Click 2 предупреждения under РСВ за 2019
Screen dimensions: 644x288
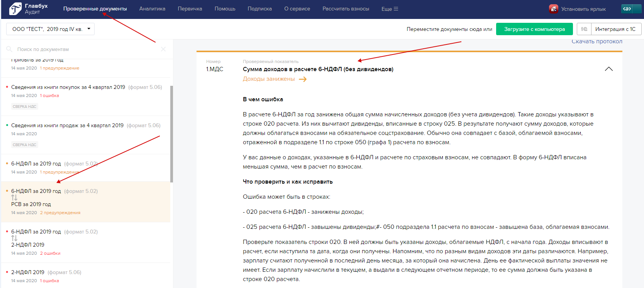tap(60, 213)
